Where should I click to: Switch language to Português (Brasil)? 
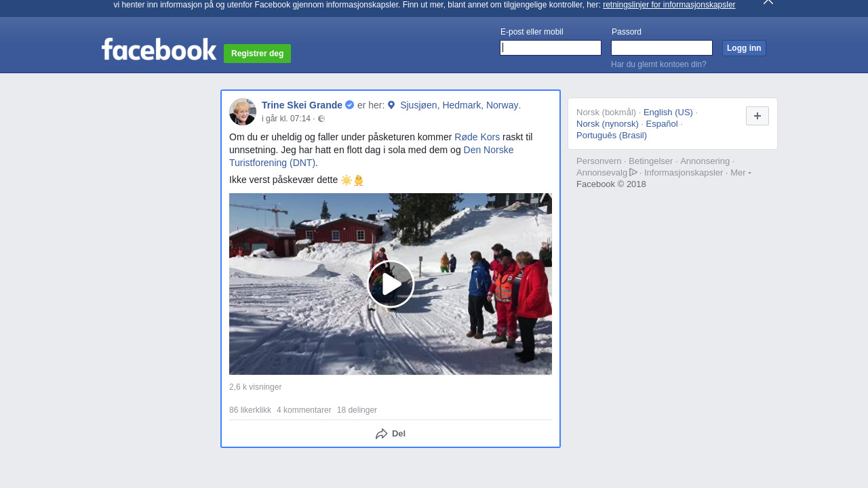click(x=612, y=136)
